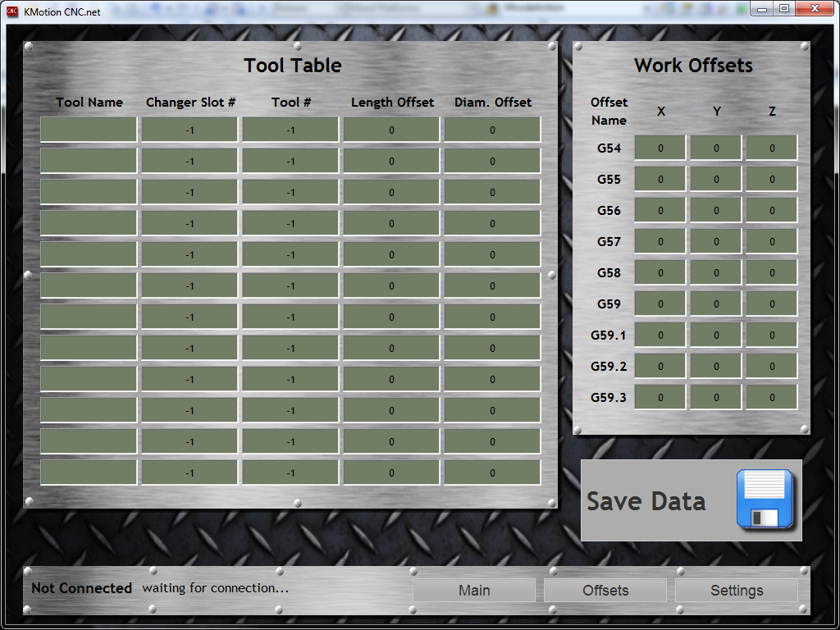This screenshot has height=630, width=840.
Task: Click last row Tool Name field
Action: 89,472
